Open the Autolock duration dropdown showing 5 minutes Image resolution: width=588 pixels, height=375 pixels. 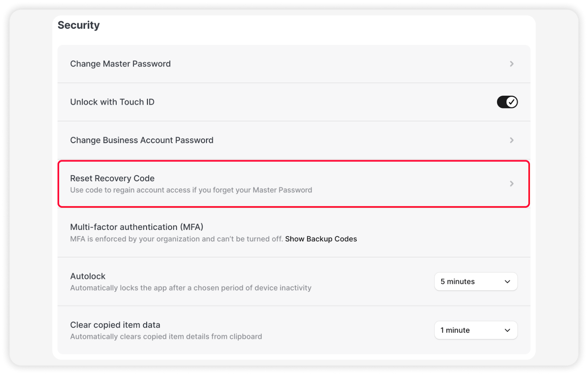(476, 281)
